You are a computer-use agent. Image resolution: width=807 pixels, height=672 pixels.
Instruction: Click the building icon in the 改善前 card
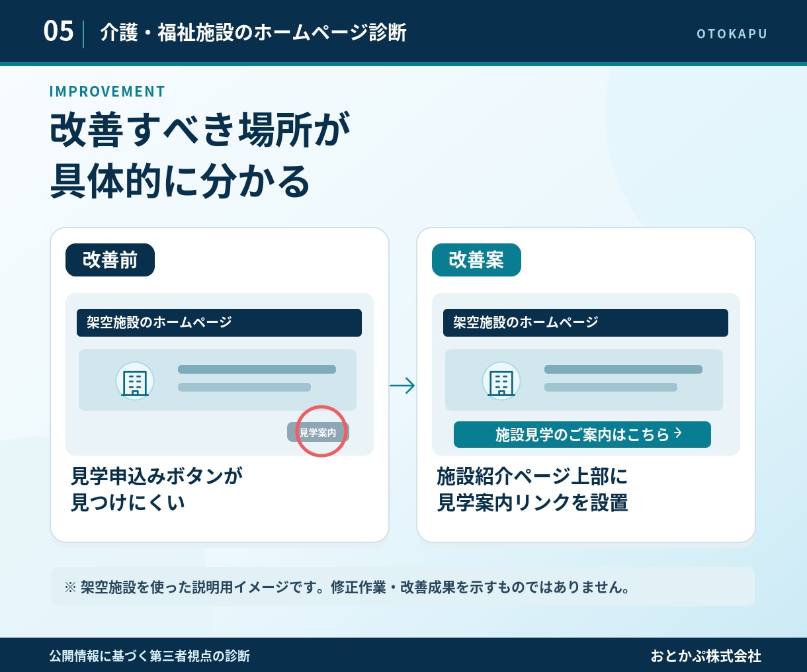(135, 381)
